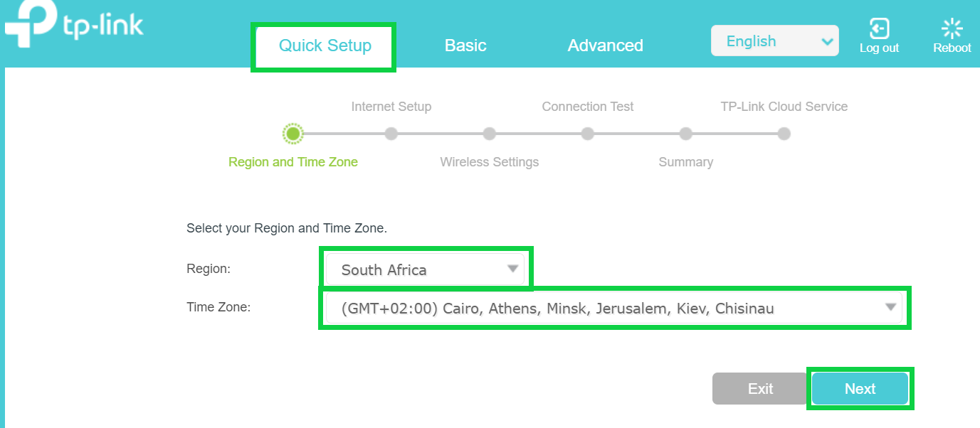
Task: Click the Reboot icon
Action: pyautogui.click(x=952, y=29)
